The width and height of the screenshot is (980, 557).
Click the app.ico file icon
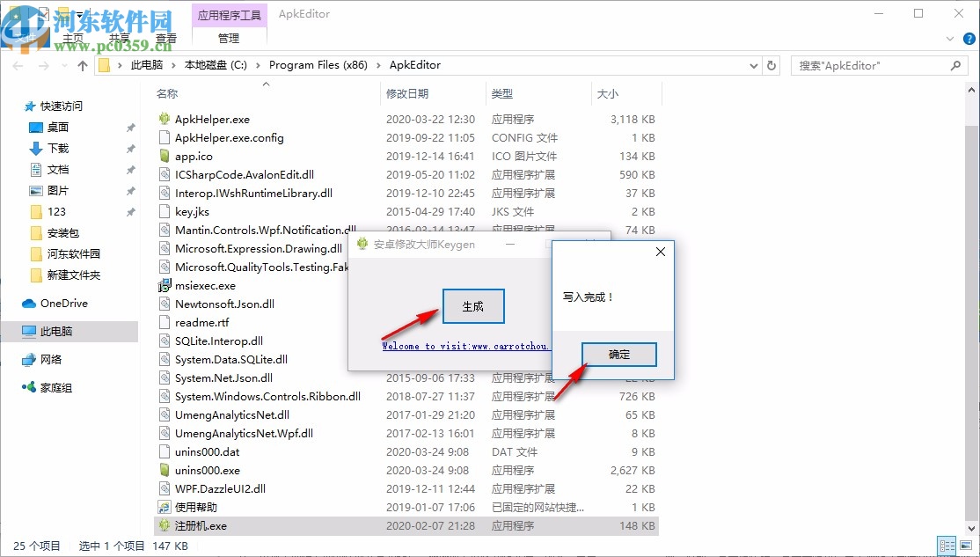point(165,156)
